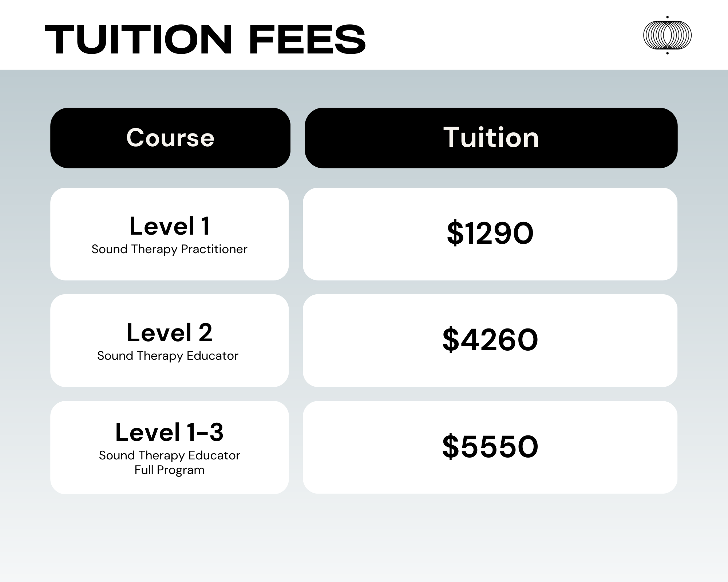Click the Sound Therapy Practitioner subtitle
The image size is (728, 582).
point(169,250)
